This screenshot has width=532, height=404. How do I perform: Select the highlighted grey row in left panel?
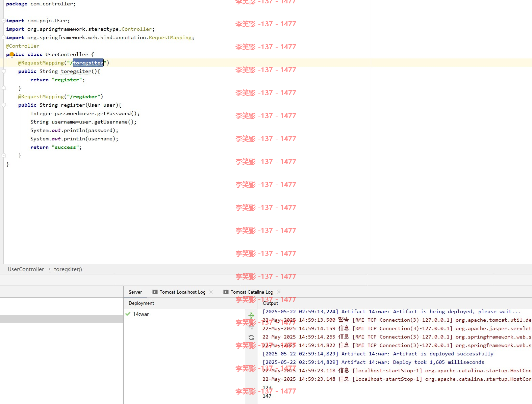(61, 319)
